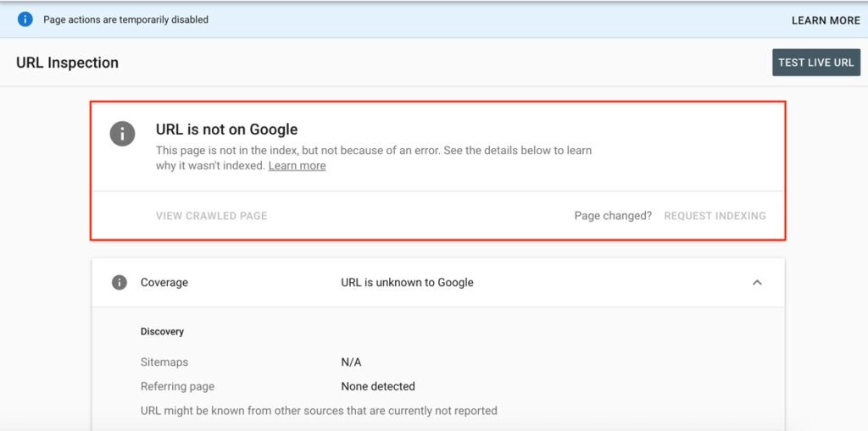Image resolution: width=868 pixels, height=431 pixels.
Task: Click VIEW CRAWLED PAGE
Action: point(211,216)
